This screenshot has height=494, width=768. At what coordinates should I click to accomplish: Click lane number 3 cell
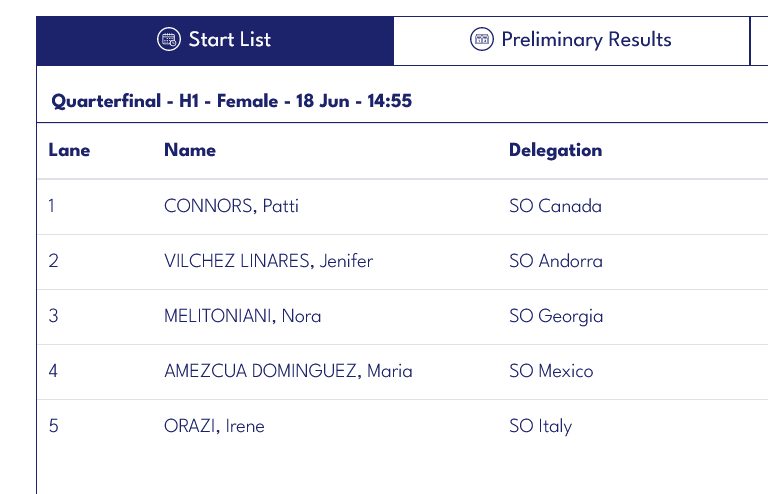coord(53,316)
